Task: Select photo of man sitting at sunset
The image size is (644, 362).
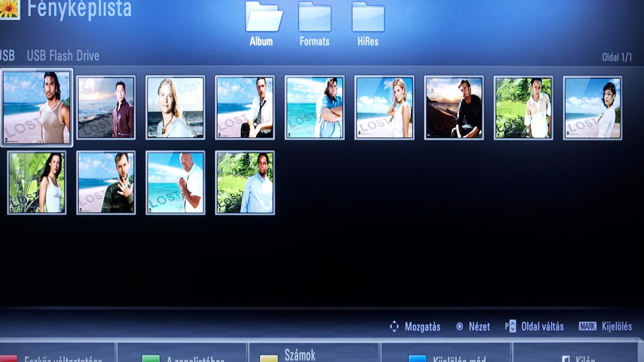Action: coord(454,107)
